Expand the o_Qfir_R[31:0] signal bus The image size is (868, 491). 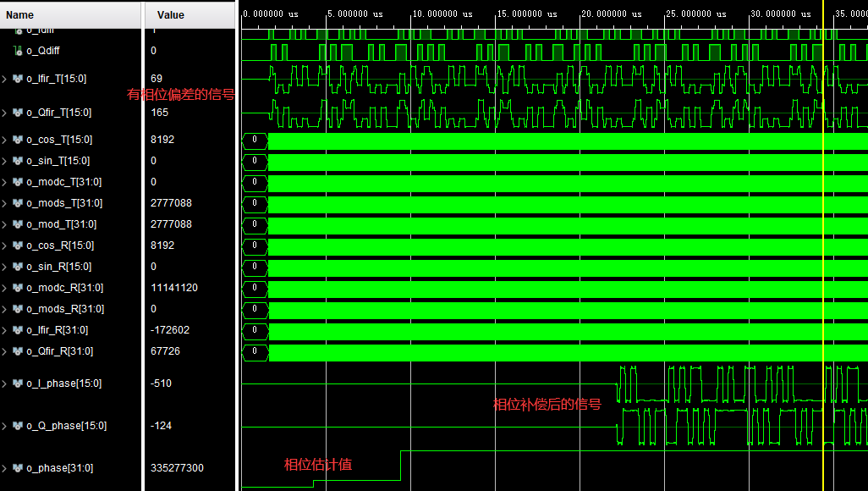point(4,351)
